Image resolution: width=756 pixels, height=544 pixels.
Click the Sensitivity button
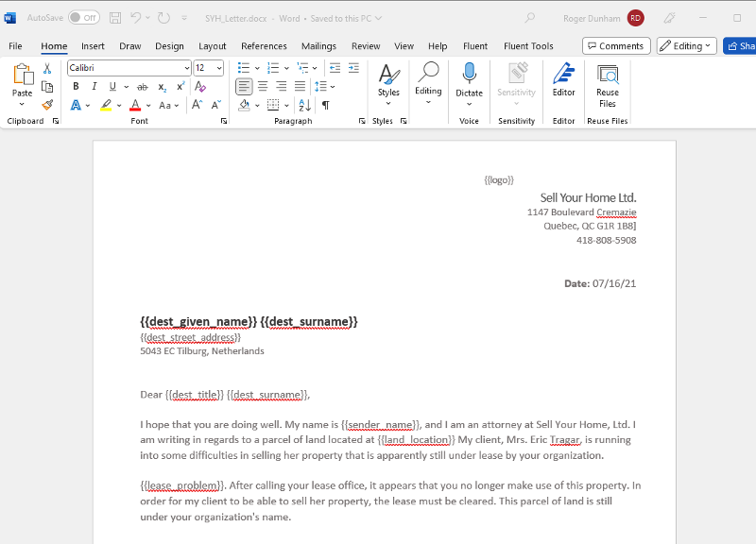pos(516,84)
